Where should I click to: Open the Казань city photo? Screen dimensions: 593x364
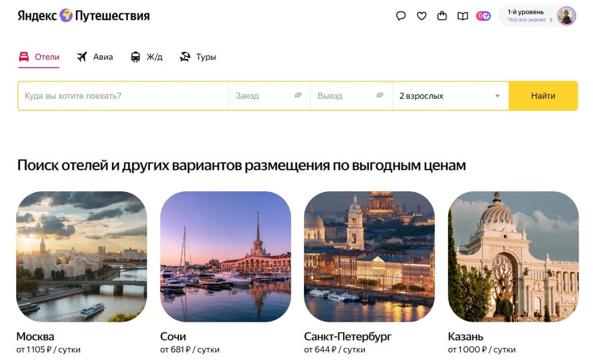pyautogui.click(x=513, y=257)
